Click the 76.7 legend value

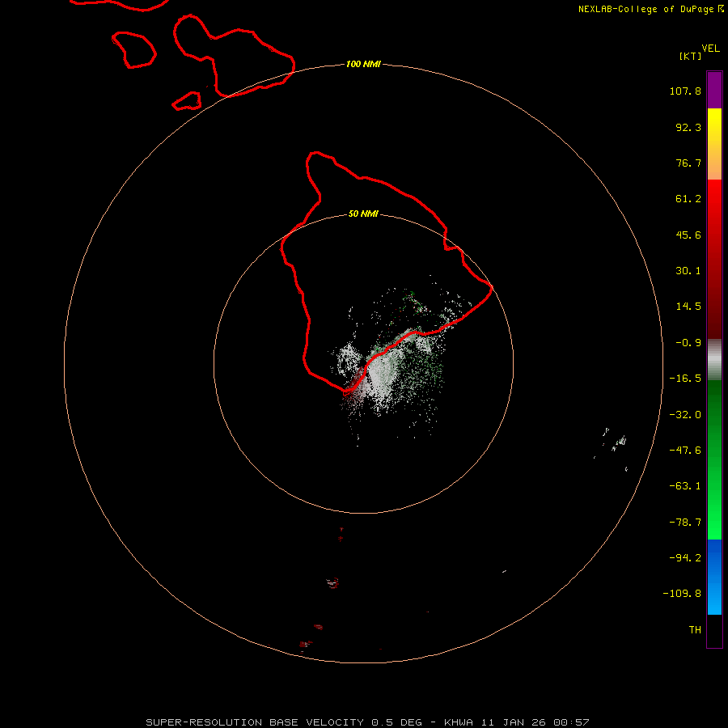[x=688, y=163]
